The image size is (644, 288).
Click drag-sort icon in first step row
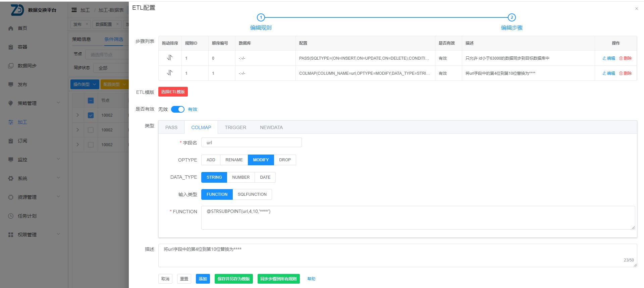pos(170,58)
